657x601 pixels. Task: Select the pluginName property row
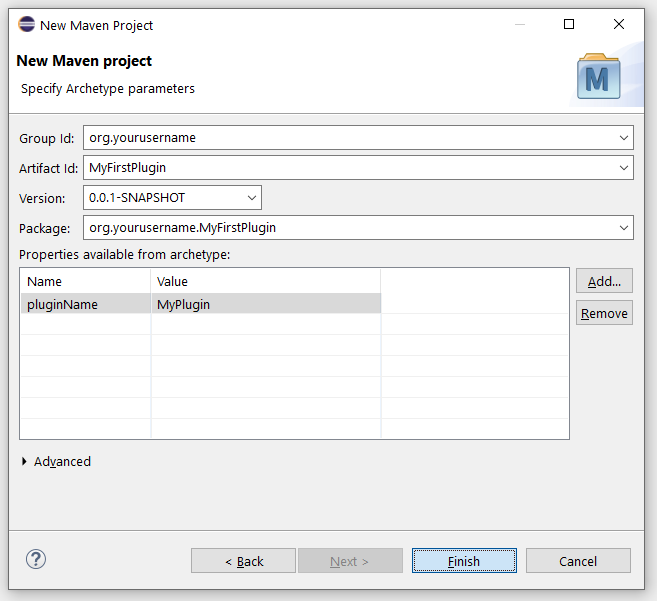62,304
